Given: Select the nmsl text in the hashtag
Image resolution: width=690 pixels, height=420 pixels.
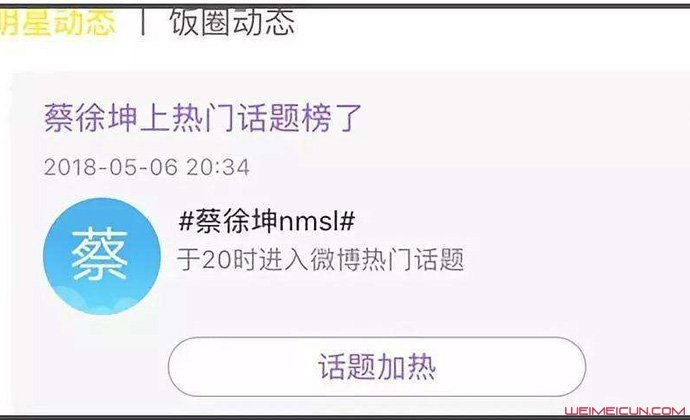Looking at the screenshot, I should pyautogui.click(x=308, y=222).
